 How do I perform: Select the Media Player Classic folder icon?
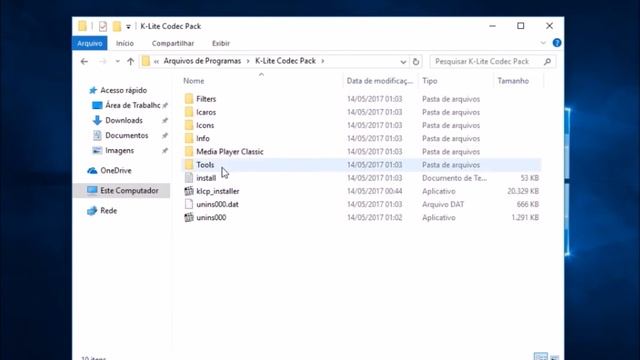coord(189,151)
